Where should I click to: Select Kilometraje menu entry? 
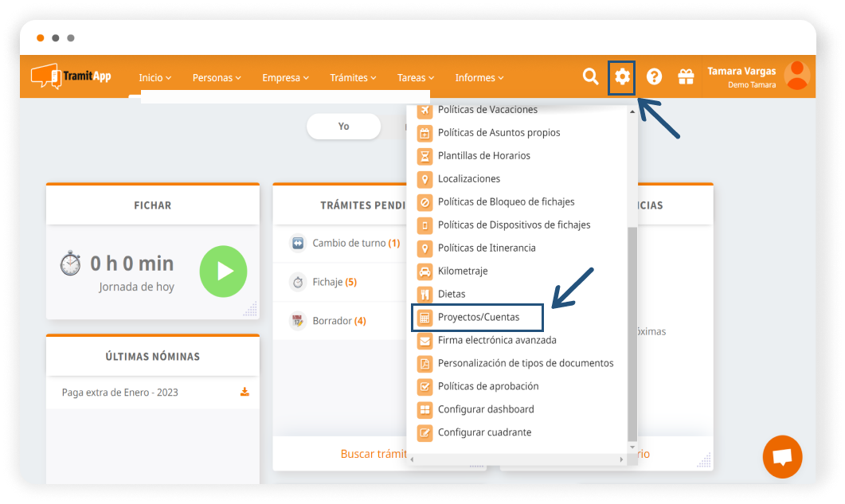[x=462, y=271]
